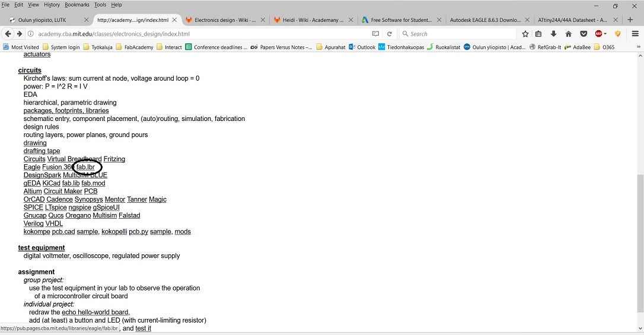Open the Firefox hamburger menu

point(635,34)
